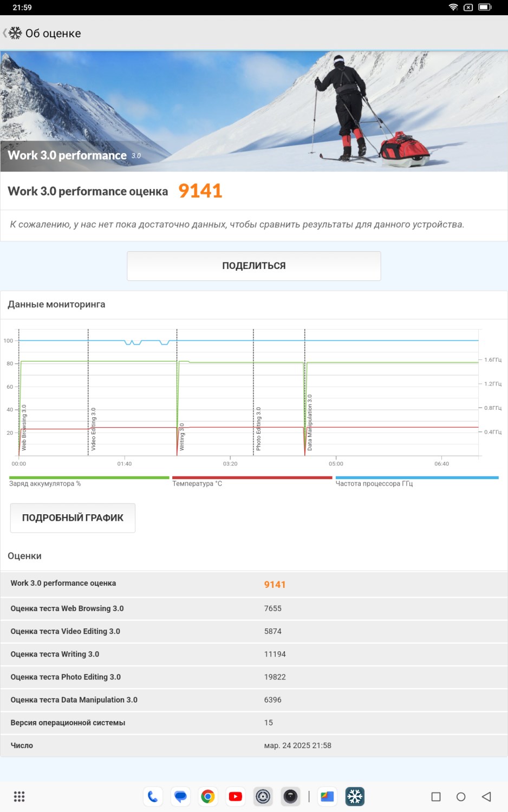Select the Число date row
Screen dimensions: 508x812
pos(254,745)
